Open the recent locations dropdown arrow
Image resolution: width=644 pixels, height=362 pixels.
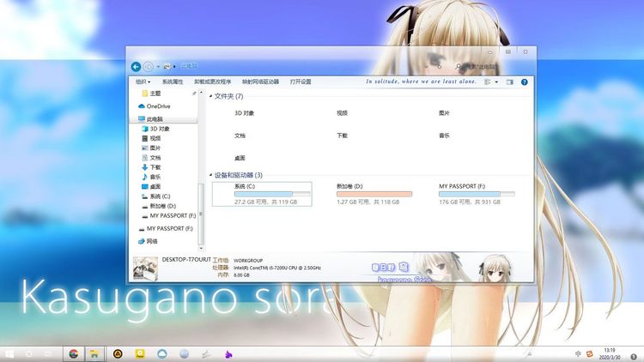(x=158, y=67)
